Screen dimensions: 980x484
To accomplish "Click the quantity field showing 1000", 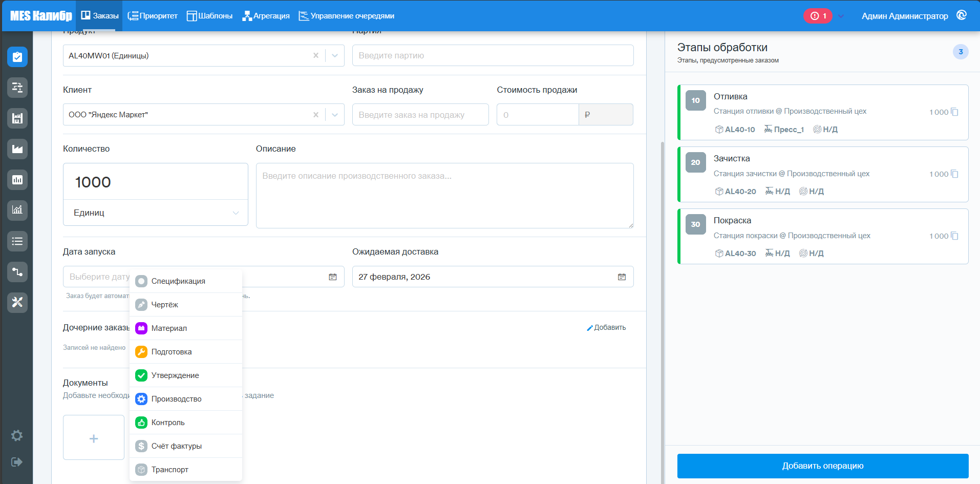I will [156, 182].
